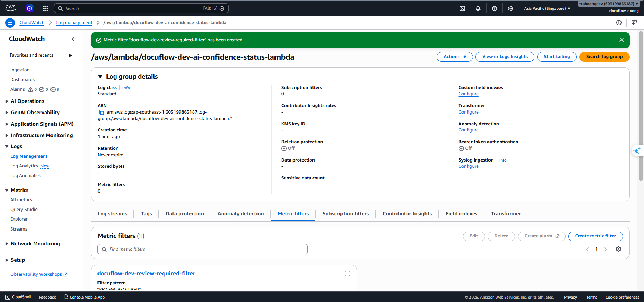Click the metric filter Delete button
The width and height of the screenshot is (644, 302).
(501, 236)
